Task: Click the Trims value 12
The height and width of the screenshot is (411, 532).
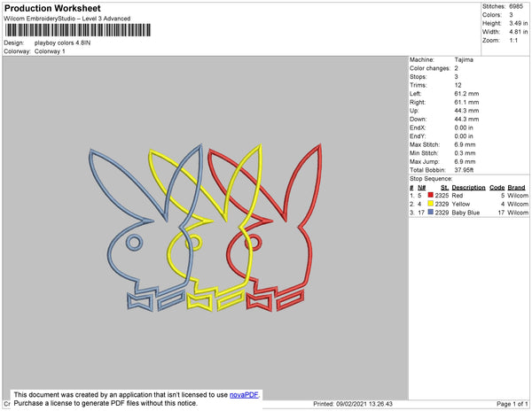Action: click(x=458, y=85)
